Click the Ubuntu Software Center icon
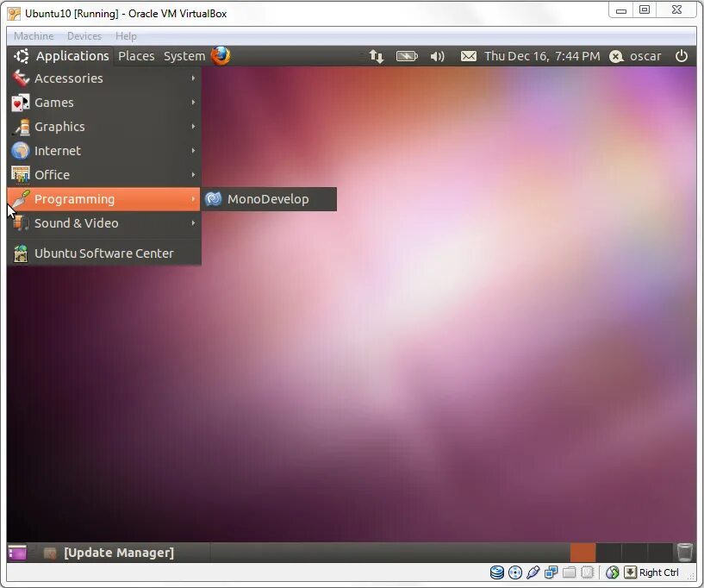Image resolution: width=704 pixels, height=588 pixels. click(21, 253)
